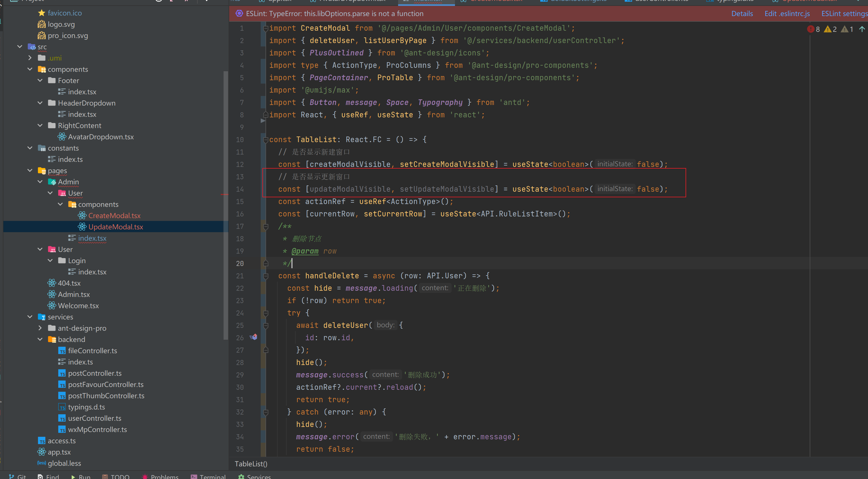Select index.tsx under the Login folder

tap(92, 272)
